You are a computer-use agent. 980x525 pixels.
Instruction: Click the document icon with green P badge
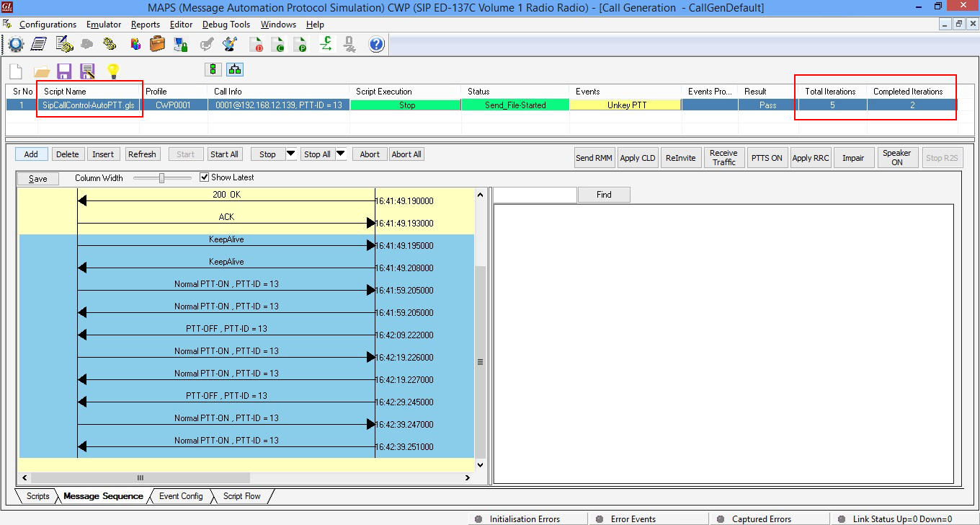click(x=300, y=44)
